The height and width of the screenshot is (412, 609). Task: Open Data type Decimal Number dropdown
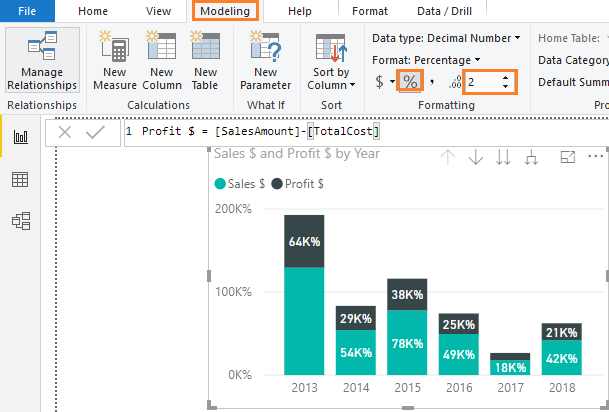[x=446, y=38]
